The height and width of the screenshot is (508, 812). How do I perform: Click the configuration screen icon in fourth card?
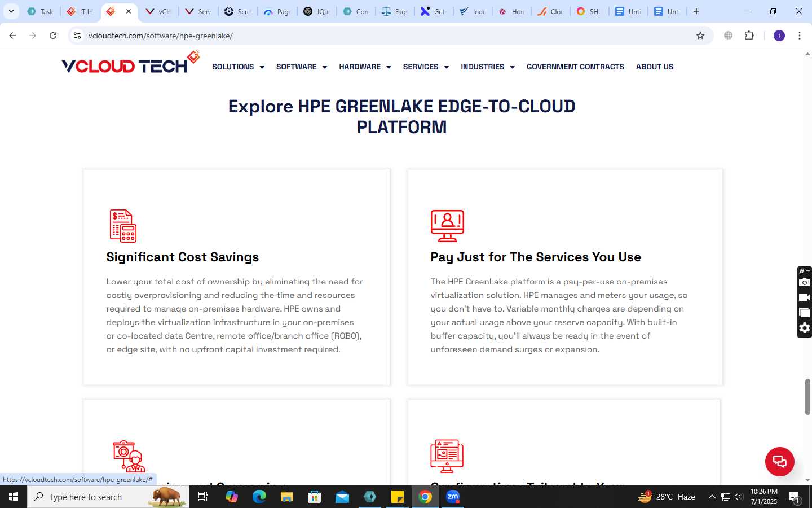click(x=447, y=456)
